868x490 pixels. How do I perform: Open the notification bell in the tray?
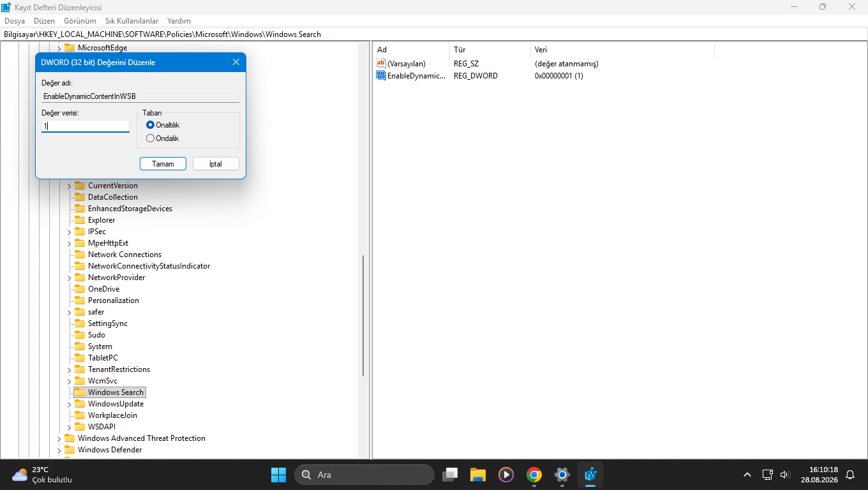click(850, 475)
